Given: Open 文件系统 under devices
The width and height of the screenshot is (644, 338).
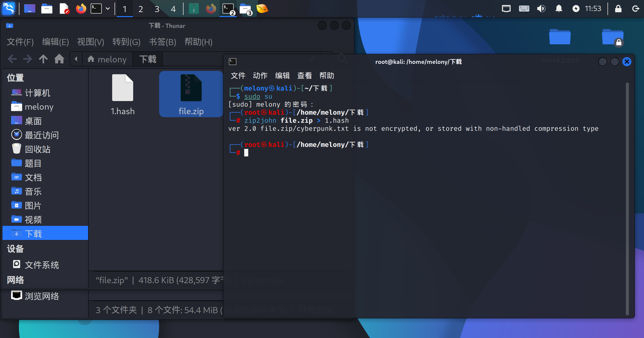Looking at the screenshot, I should click(42, 265).
